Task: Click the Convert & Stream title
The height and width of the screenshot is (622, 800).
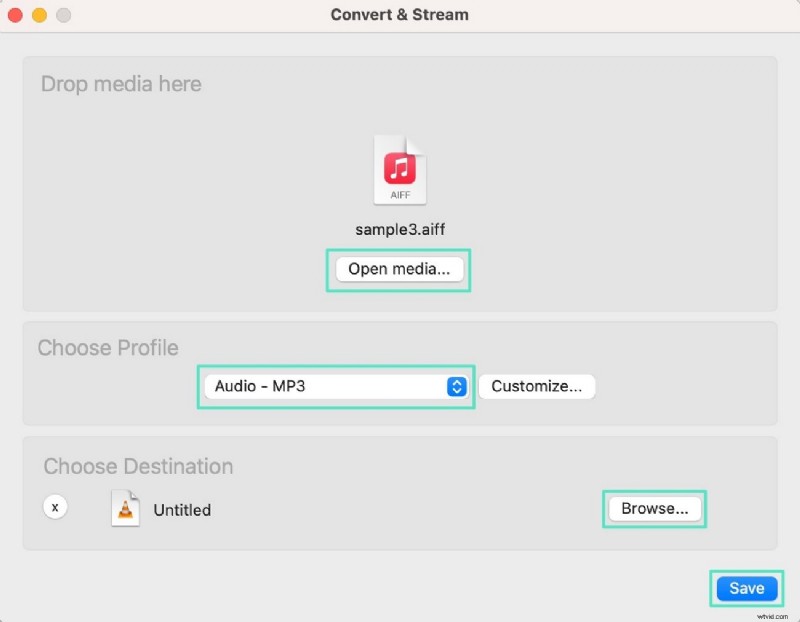Action: click(x=399, y=14)
